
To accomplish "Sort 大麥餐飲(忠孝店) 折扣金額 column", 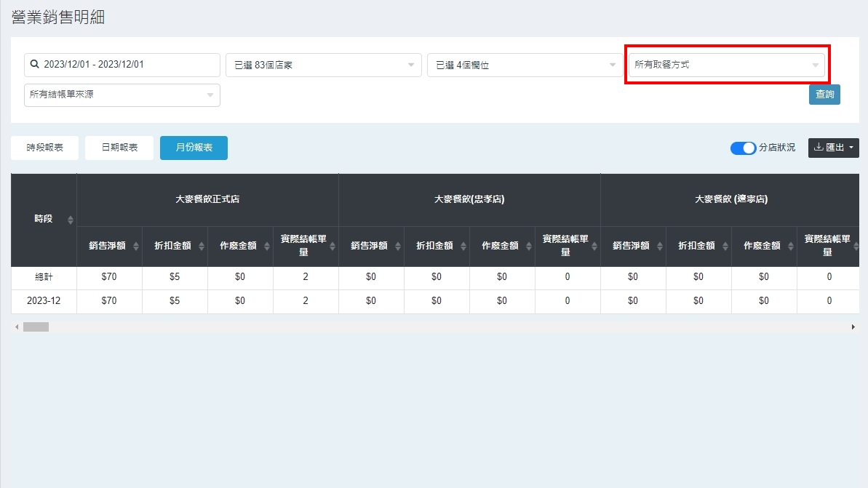I will pyautogui.click(x=463, y=247).
